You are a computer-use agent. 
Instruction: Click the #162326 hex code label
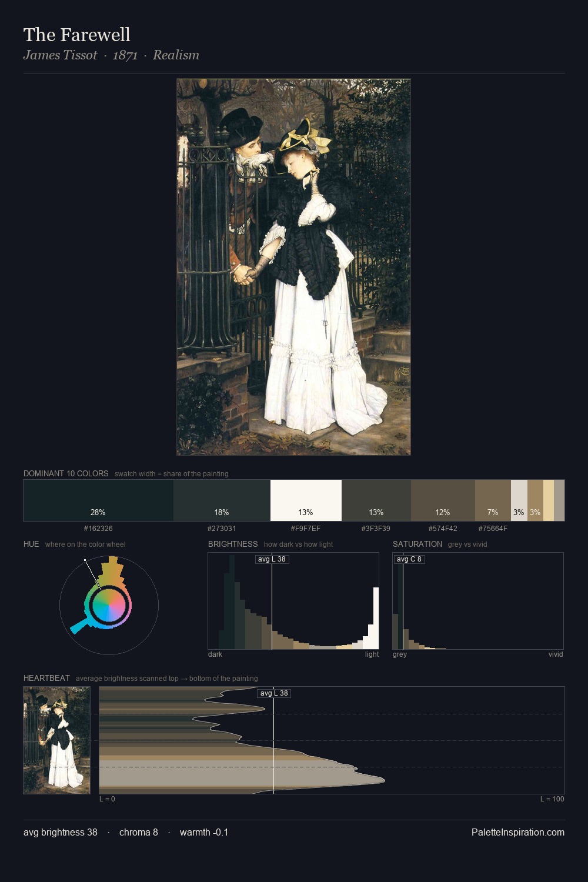coord(98,529)
